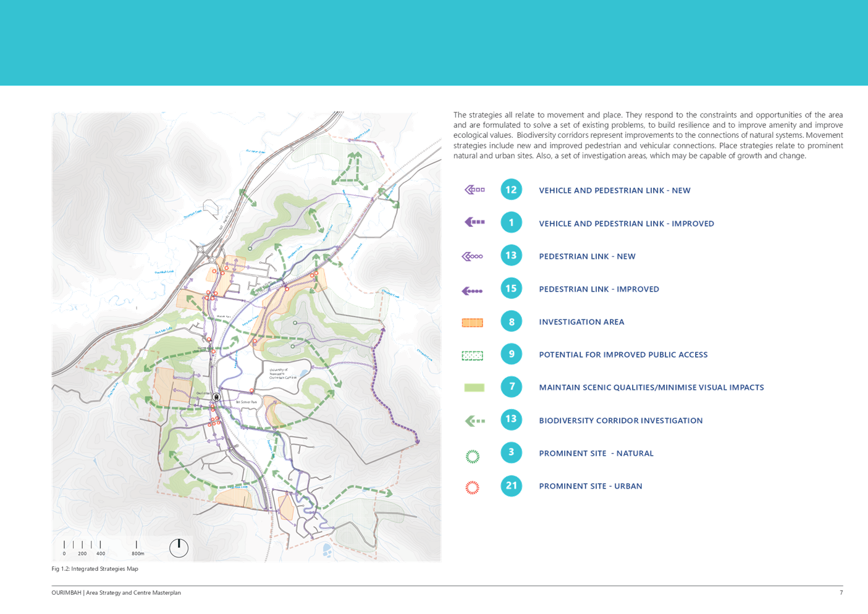Select the red Prominent Site Urban ring icon

point(472,488)
